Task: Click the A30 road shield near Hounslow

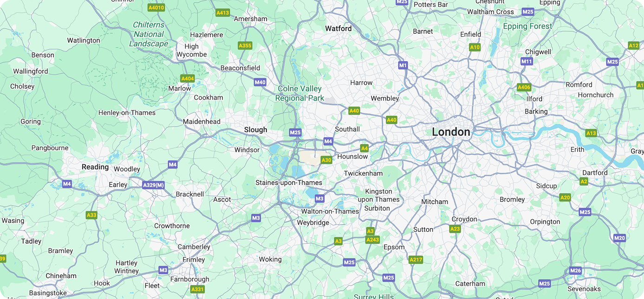Action: [326, 160]
